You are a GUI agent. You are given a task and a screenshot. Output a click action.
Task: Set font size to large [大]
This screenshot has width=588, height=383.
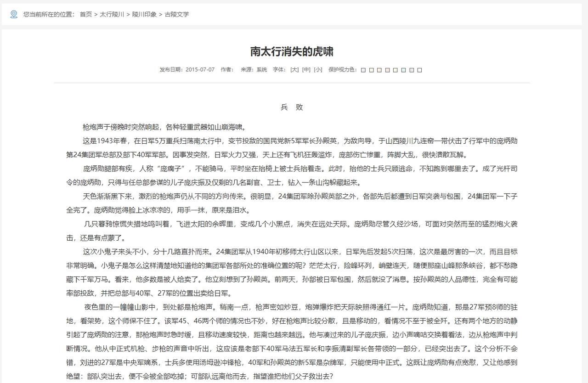pyautogui.click(x=294, y=70)
